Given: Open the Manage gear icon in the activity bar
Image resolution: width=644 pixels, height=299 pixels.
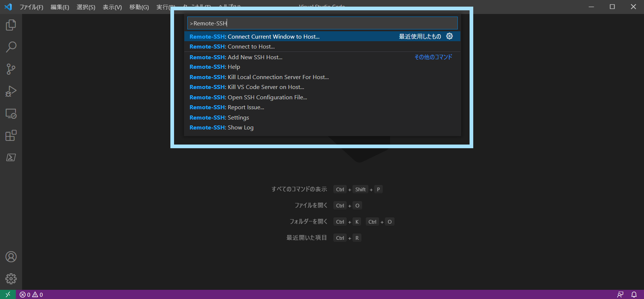Looking at the screenshot, I should click(11, 279).
